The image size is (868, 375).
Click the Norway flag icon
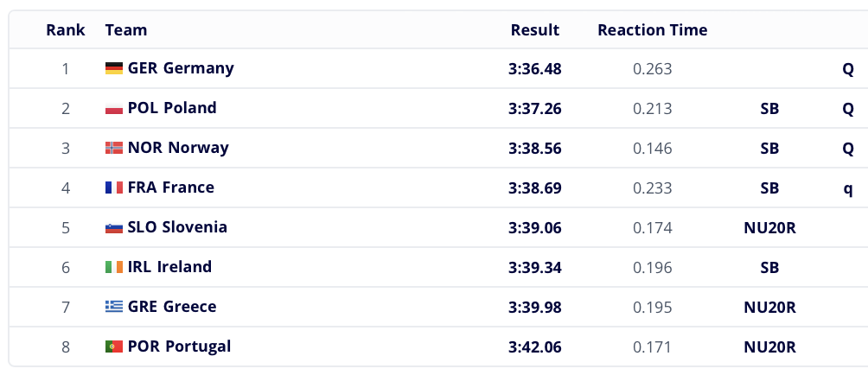pyautogui.click(x=114, y=149)
